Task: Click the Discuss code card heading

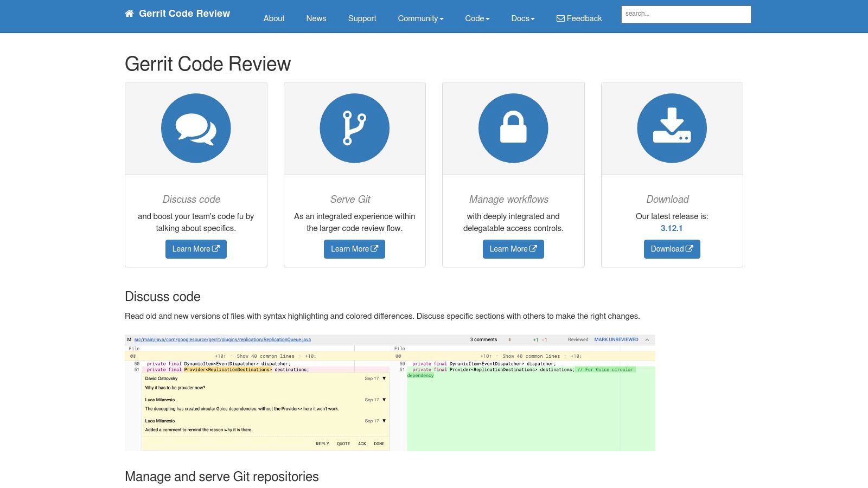Action: pyautogui.click(x=192, y=199)
